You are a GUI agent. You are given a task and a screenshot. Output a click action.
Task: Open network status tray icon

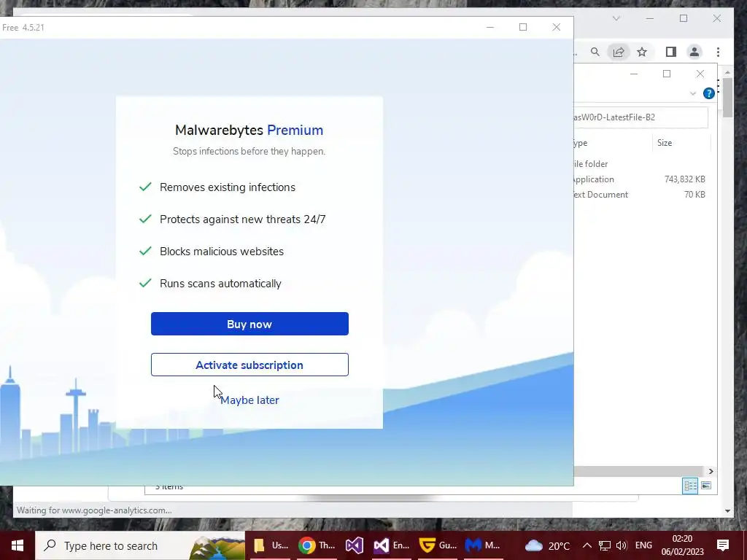pos(605,545)
